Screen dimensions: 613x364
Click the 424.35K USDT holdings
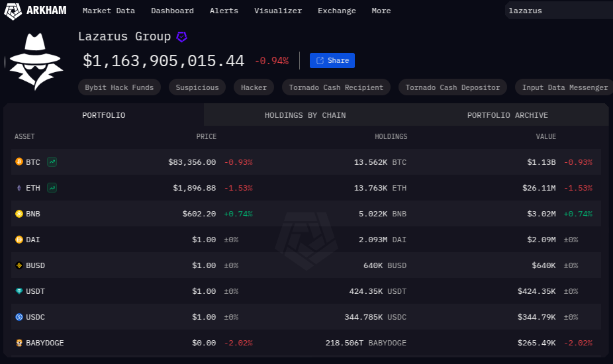pyautogui.click(x=377, y=291)
